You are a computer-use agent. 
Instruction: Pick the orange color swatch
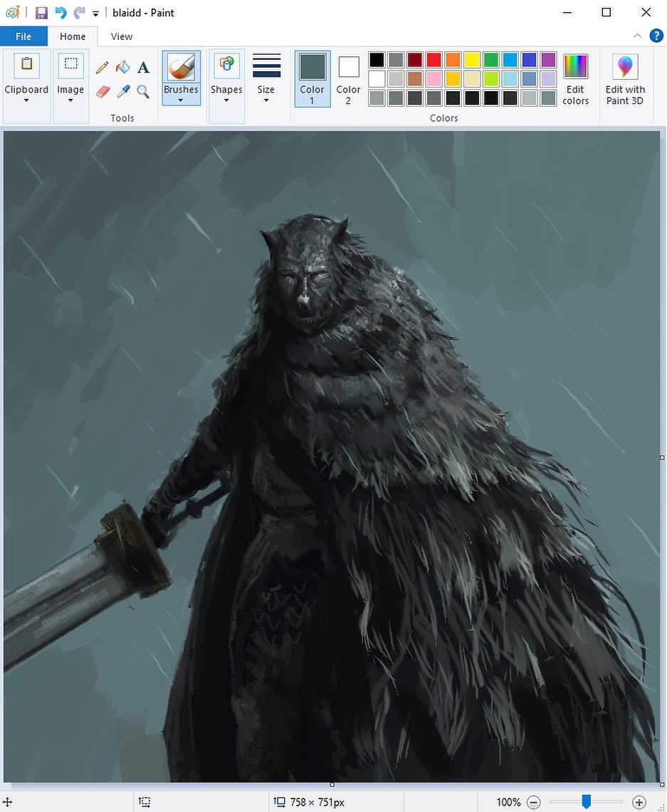pos(453,60)
